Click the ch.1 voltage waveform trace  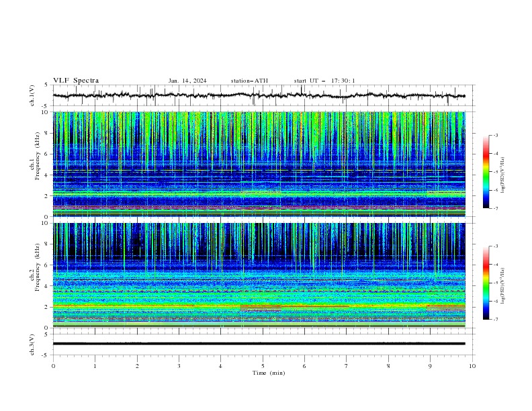[259, 95]
